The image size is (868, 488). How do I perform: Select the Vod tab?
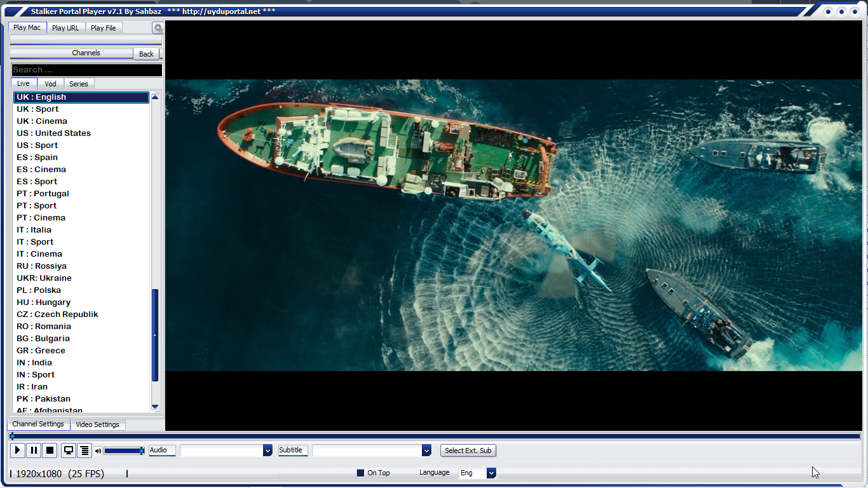pyautogui.click(x=50, y=84)
